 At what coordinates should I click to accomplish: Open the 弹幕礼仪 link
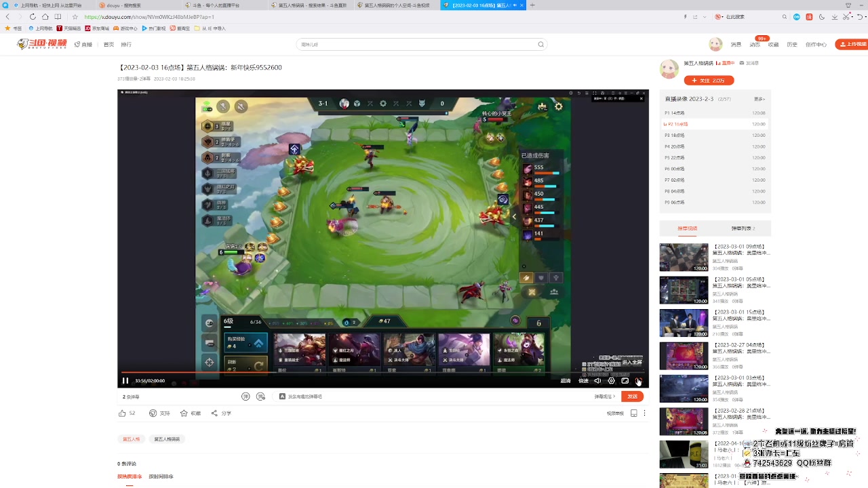coord(605,396)
